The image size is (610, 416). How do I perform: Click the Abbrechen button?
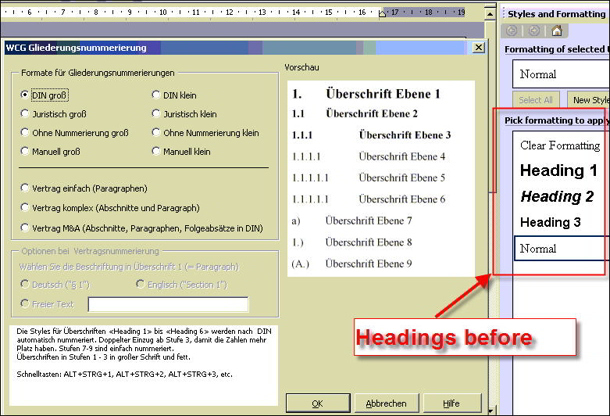pos(385,403)
